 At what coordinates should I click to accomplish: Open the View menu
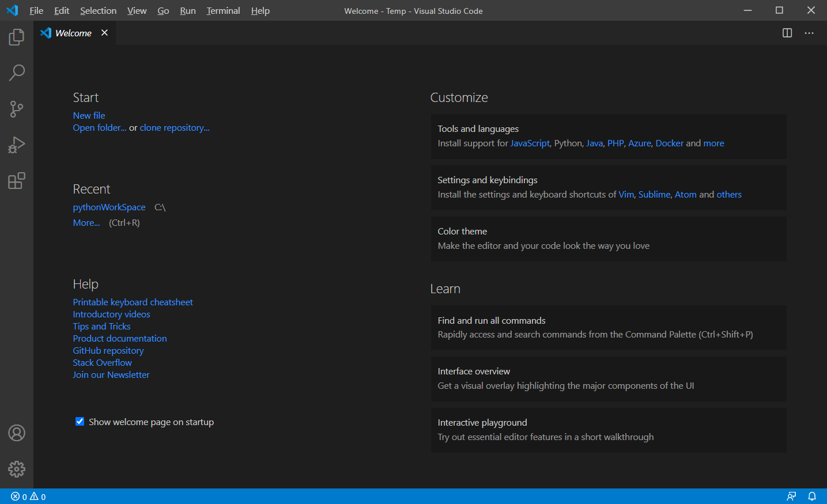(x=137, y=10)
